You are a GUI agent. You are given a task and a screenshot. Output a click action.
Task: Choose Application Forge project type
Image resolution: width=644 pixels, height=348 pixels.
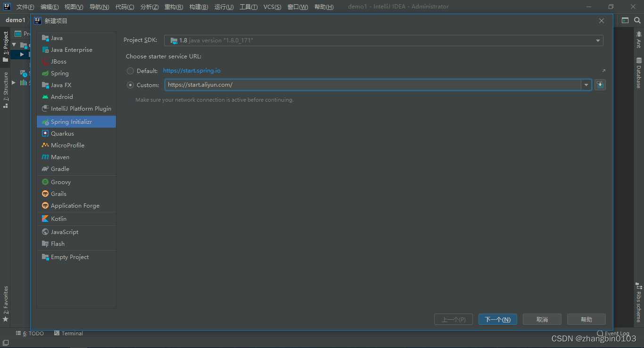pyautogui.click(x=76, y=206)
